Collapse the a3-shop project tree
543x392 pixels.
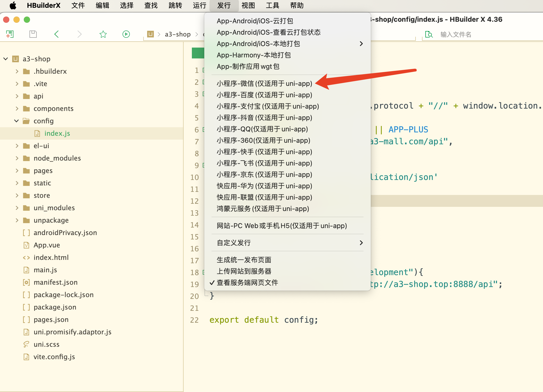pos(6,59)
